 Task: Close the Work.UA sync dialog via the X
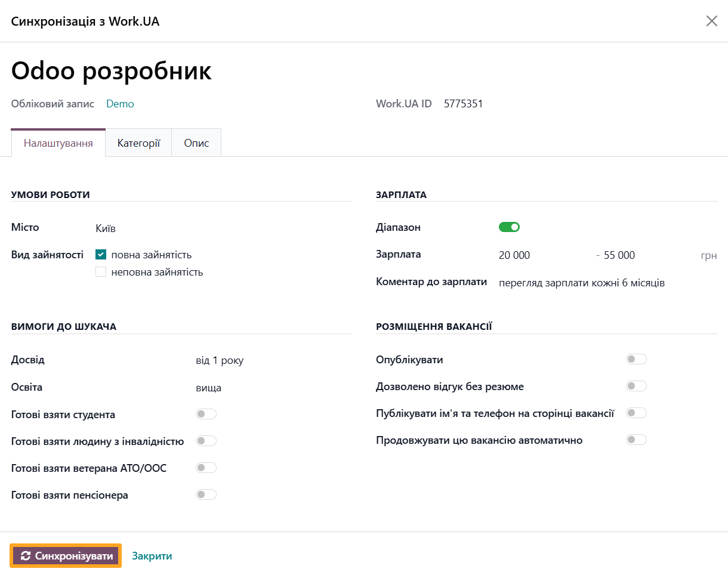[712, 21]
